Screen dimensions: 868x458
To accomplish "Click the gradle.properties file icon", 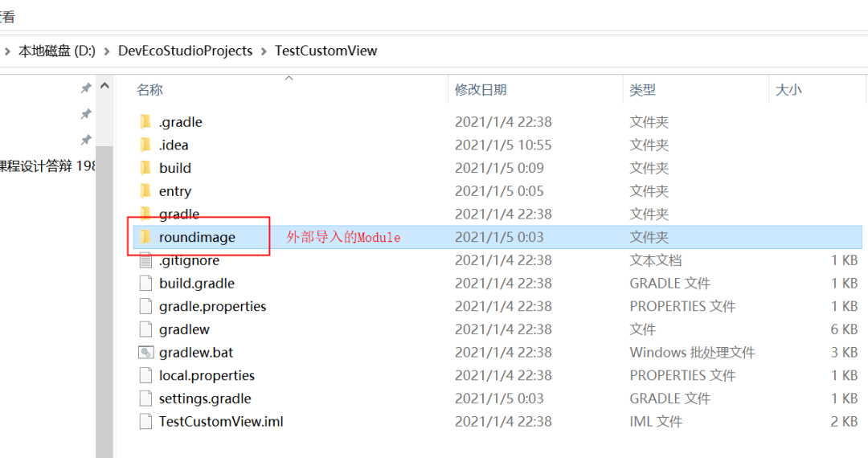I will [145, 306].
